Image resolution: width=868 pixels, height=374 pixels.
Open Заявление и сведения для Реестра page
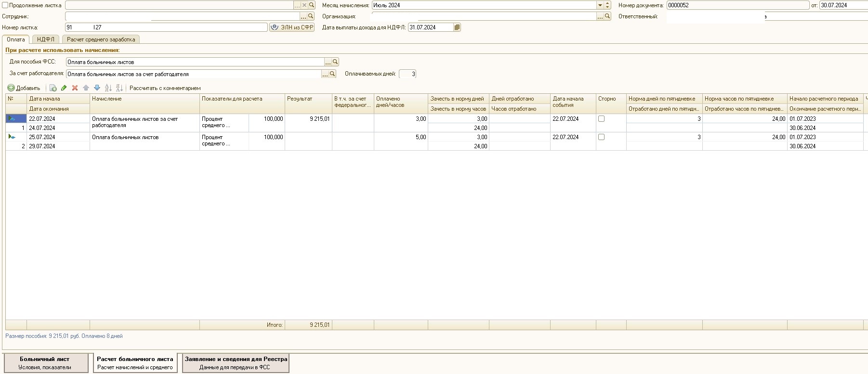(236, 363)
